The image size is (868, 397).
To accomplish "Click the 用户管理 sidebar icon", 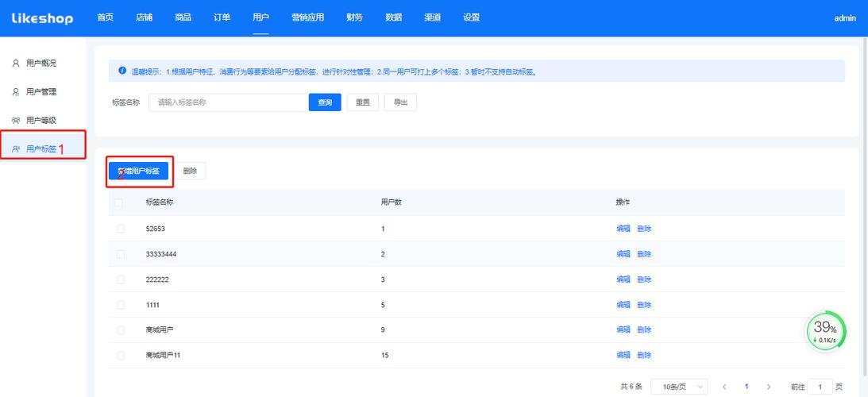I will pos(16,92).
